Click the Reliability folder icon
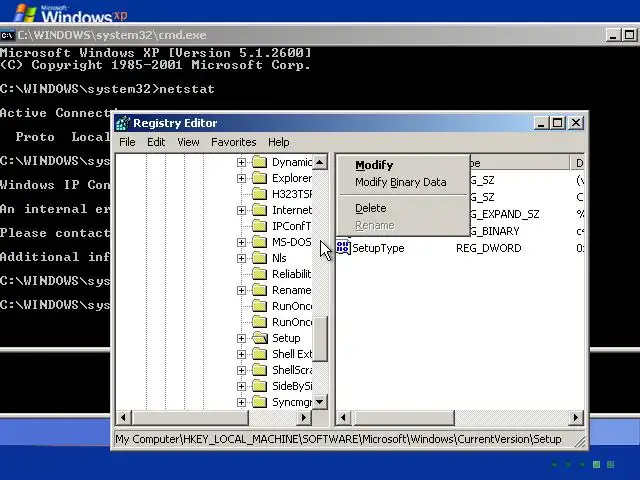640x480 pixels. (259, 274)
